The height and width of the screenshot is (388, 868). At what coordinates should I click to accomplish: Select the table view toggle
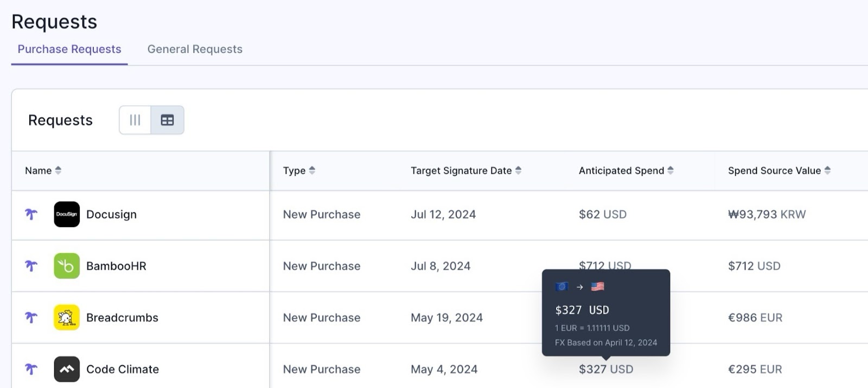coord(167,120)
